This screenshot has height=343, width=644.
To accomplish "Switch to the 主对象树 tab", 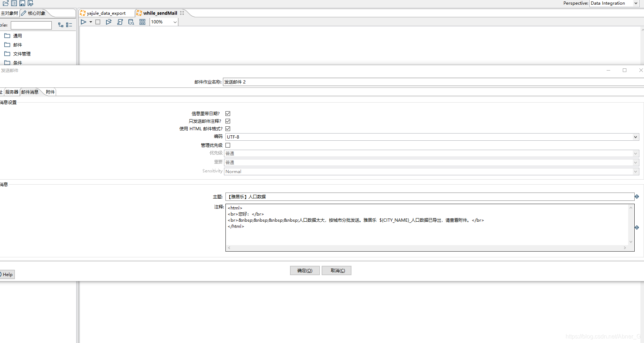I will tap(9, 13).
